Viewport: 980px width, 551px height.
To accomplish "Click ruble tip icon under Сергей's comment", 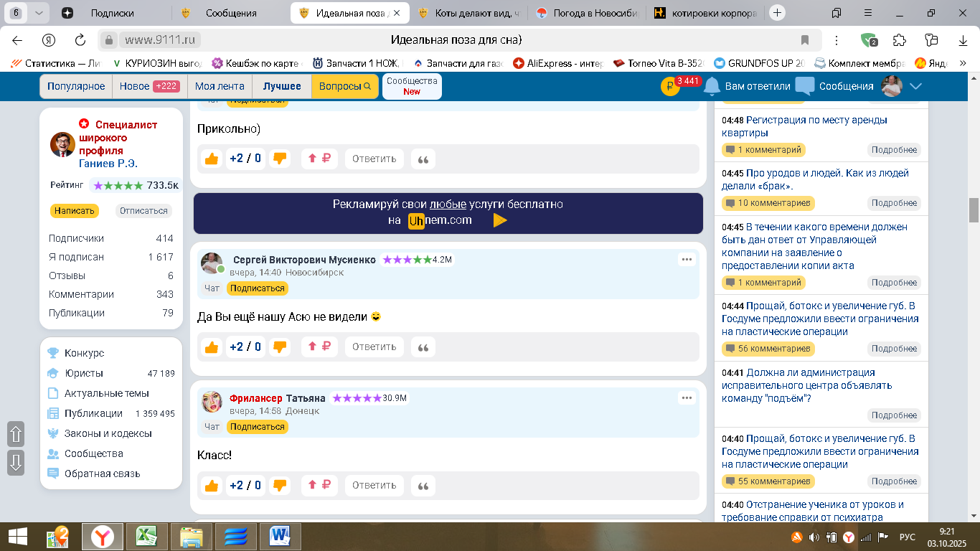I will click(x=319, y=347).
